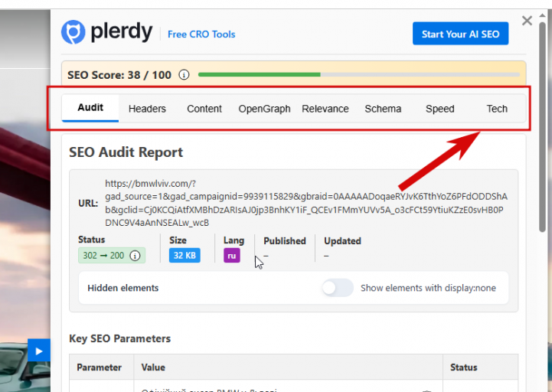Image resolution: width=552 pixels, height=392 pixels.
Task: Click the Key SEO Parameters heading
Action: (x=119, y=338)
